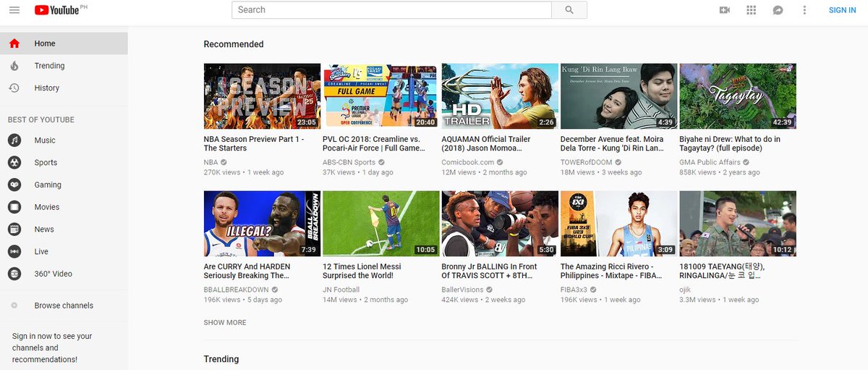
Task: Open TAEYANG RINGALINGA video thumbnail
Action: (738, 224)
